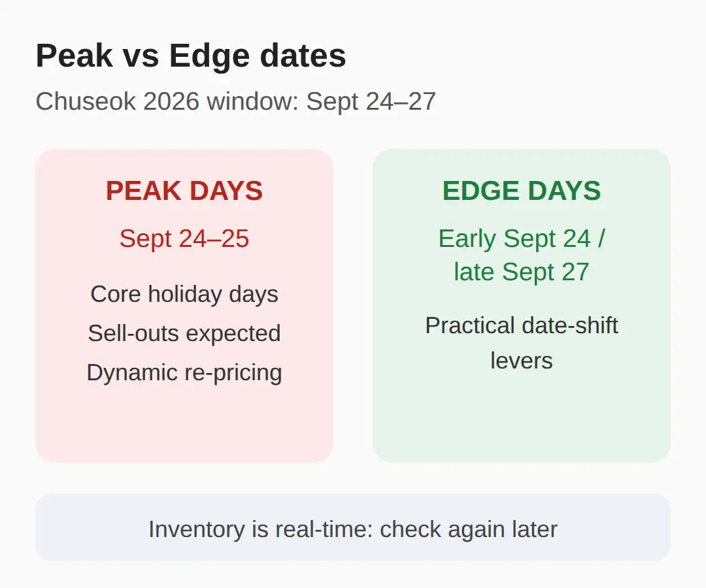Click 'check again later' in footer banner

point(469,529)
